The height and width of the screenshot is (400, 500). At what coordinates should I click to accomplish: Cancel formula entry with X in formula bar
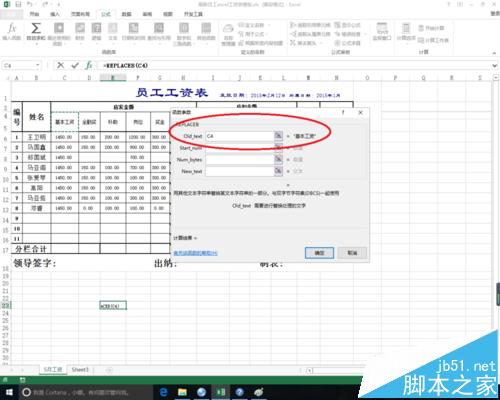point(60,65)
